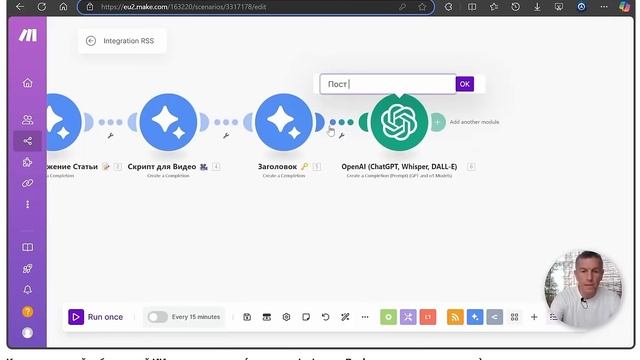640x360 pixels.
Task: Click the address bar URL eu2.make.com
Action: click(183, 7)
